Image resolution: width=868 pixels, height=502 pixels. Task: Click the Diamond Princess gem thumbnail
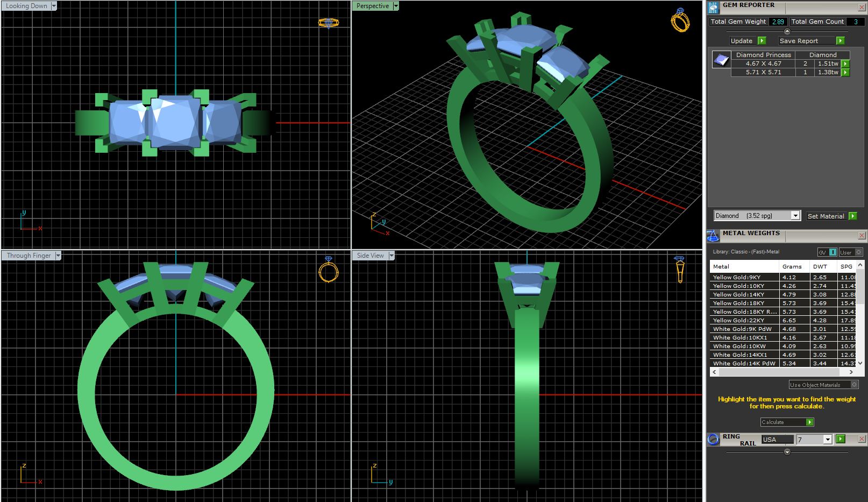[721, 59]
